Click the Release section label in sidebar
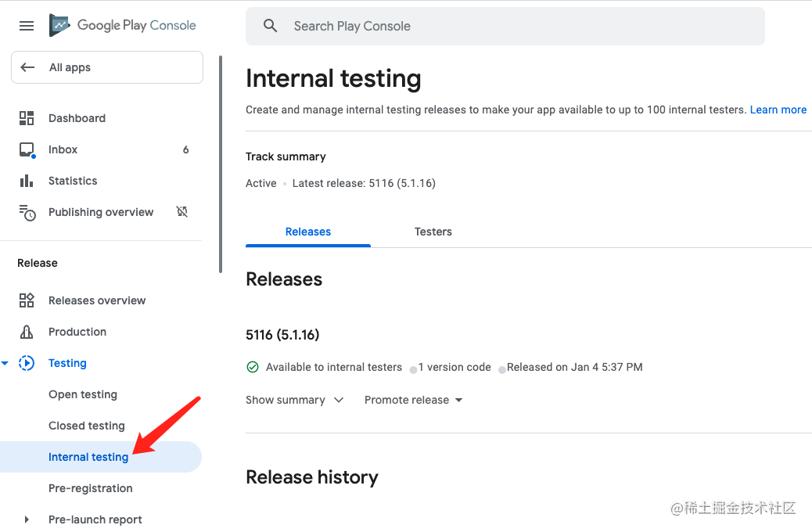This screenshot has width=812, height=532. tap(38, 263)
